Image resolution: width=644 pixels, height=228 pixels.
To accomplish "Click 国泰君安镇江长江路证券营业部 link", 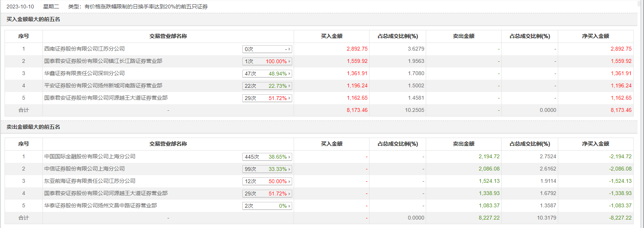I will tap(103, 61).
